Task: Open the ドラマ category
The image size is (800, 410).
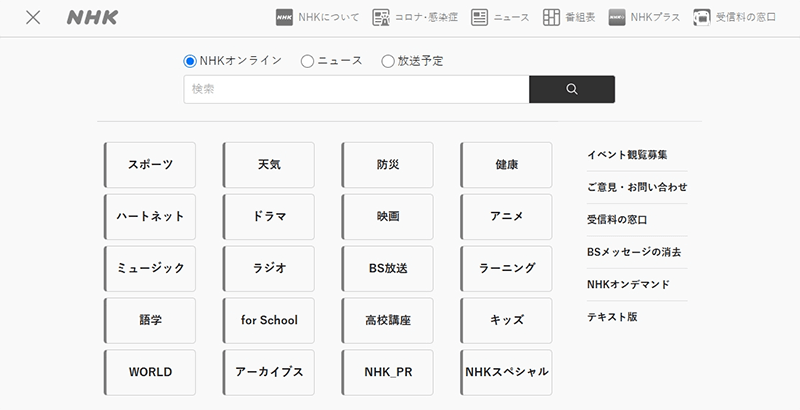Action: pyautogui.click(x=269, y=217)
